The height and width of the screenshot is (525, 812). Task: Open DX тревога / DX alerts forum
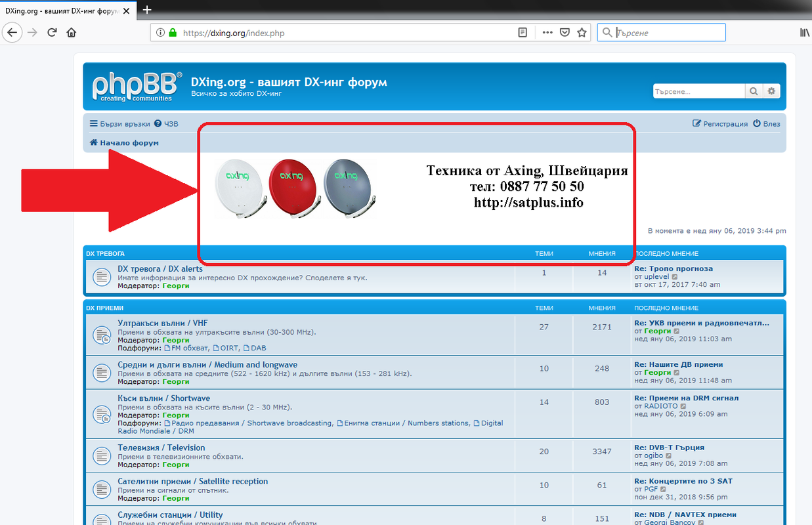coord(160,269)
